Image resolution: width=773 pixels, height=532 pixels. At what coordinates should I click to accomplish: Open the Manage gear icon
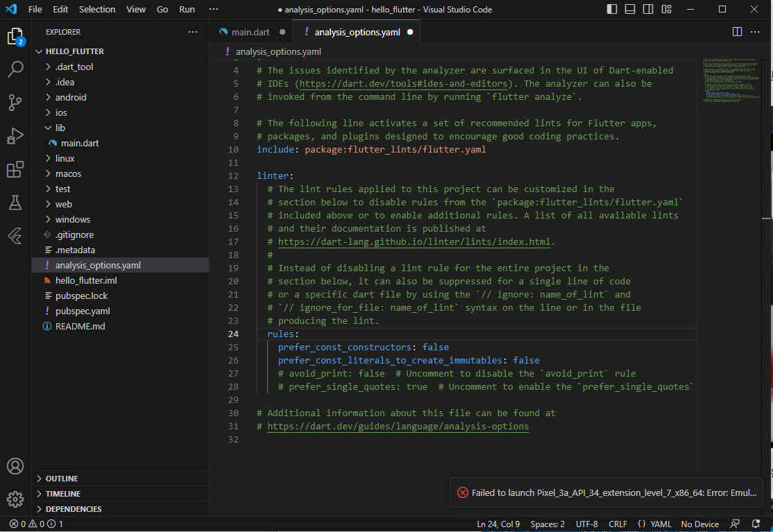(x=15, y=499)
